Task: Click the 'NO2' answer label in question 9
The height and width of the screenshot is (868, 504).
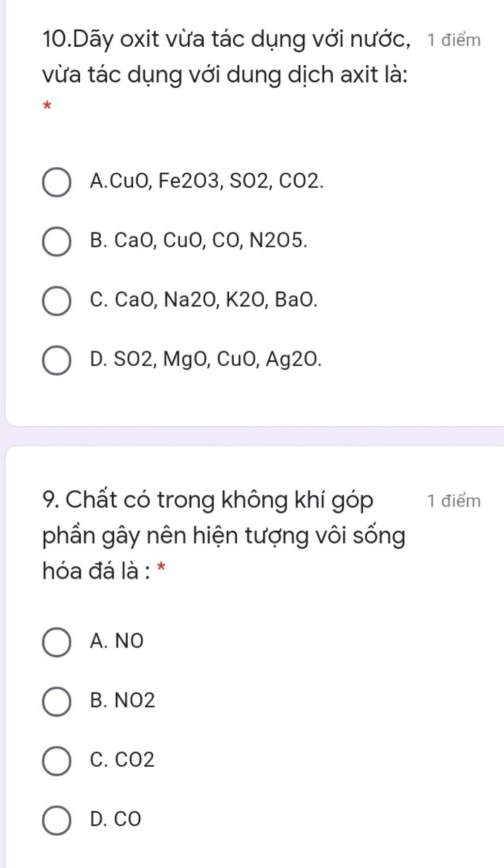Action: pyautogui.click(x=134, y=700)
